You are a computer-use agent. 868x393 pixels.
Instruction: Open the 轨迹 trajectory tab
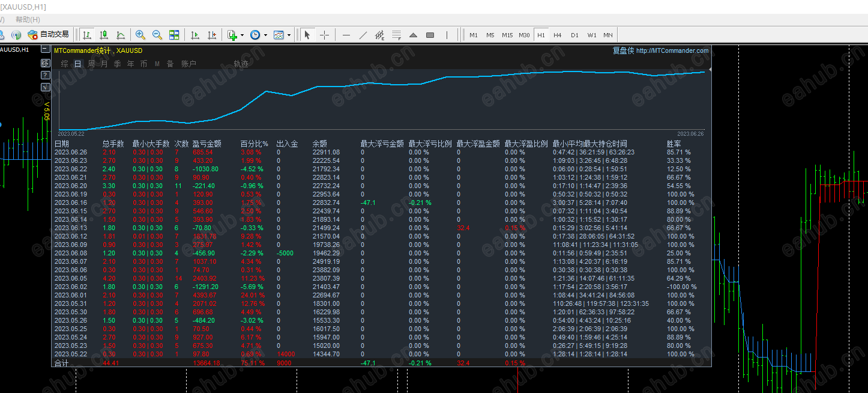(x=241, y=64)
